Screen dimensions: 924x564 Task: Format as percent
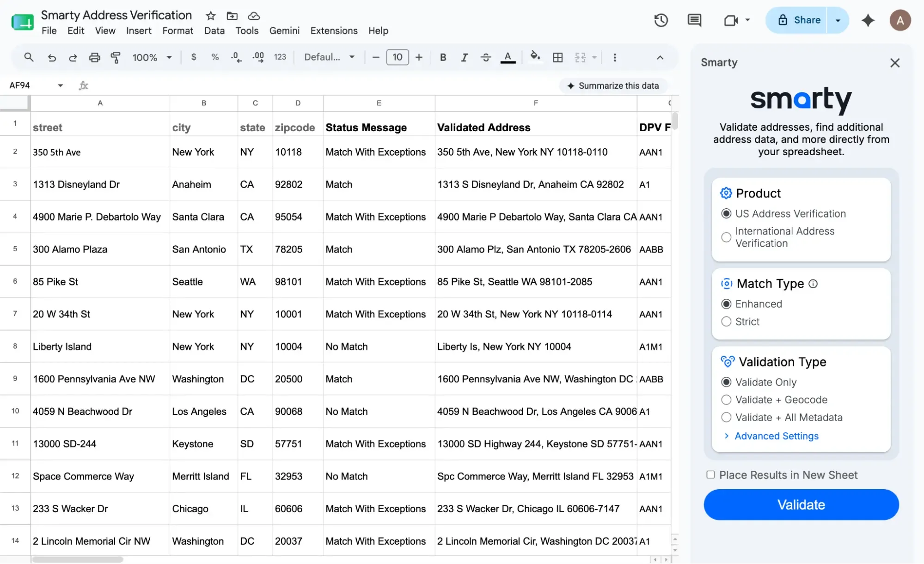point(215,57)
